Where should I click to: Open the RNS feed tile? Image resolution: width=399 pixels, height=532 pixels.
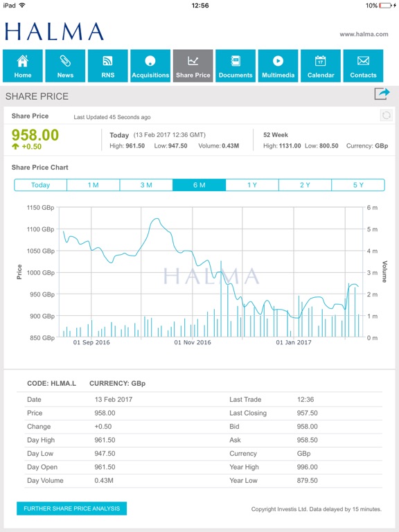(108, 66)
